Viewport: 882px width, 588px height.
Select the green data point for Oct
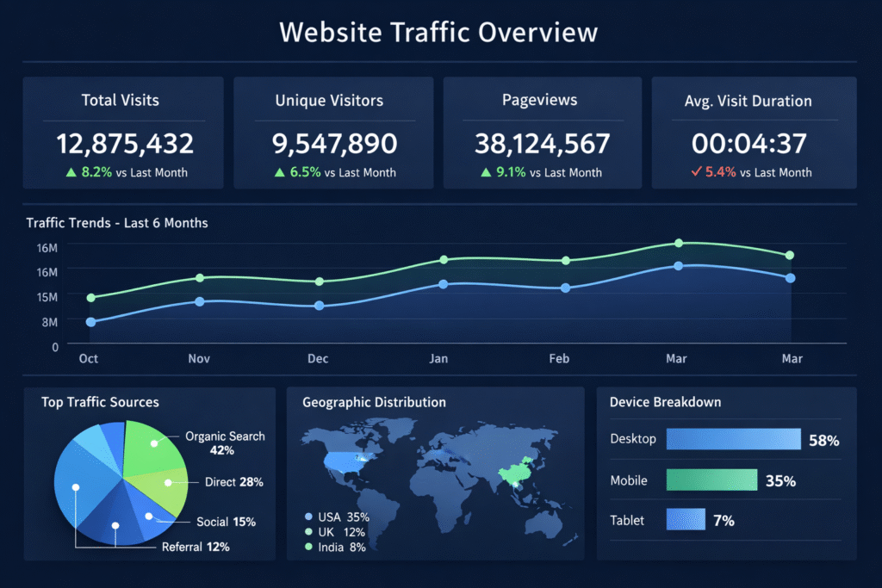91,298
